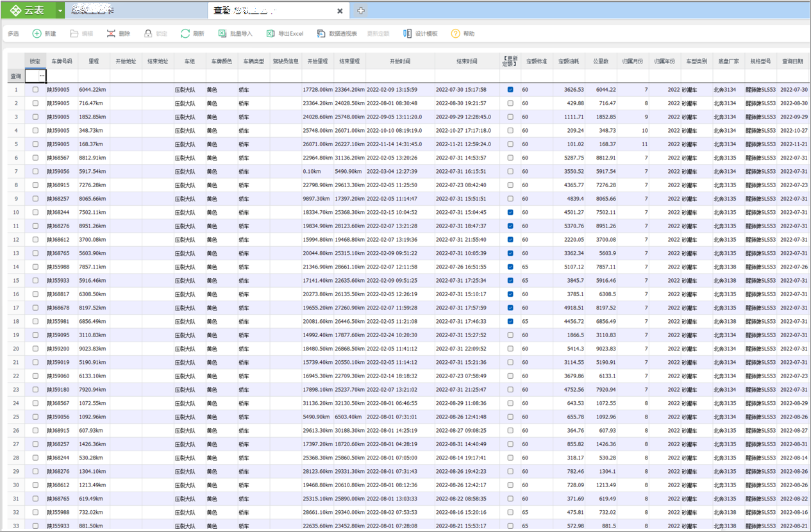Tick the 锁定 checkbox in row 20
Image resolution: width=811 pixels, height=532 pixels.
pos(35,349)
